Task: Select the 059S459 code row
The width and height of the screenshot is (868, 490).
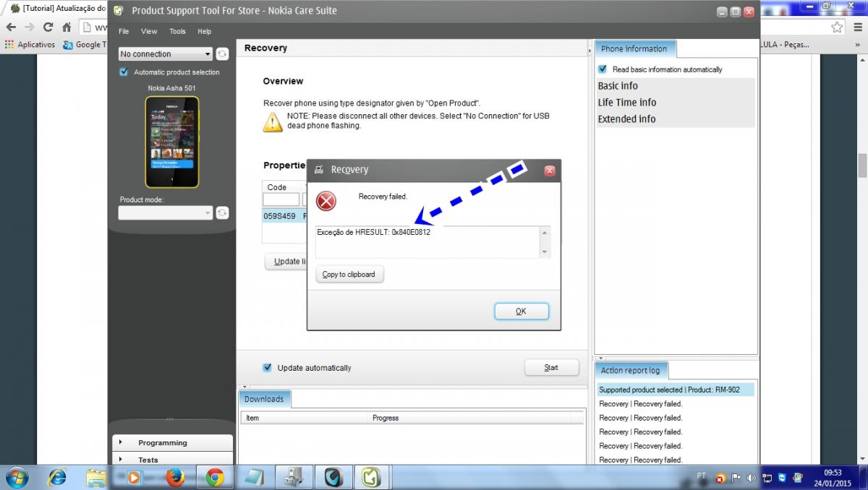Action: click(284, 216)
